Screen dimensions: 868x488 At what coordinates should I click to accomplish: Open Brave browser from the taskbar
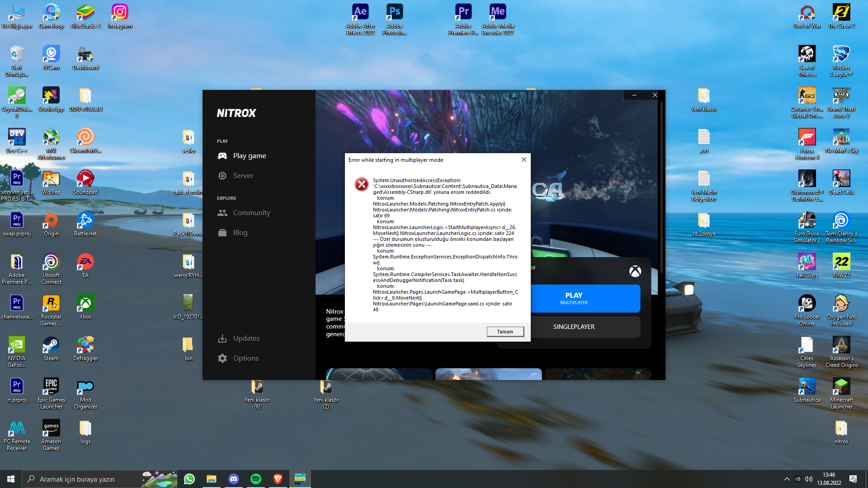tap(278, 479)
